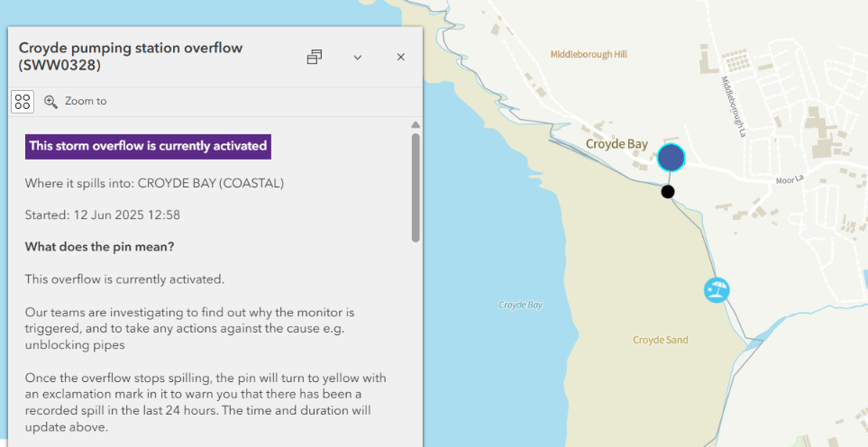Screen dimensions: 868x447
Task: Click the black outfall point marker
Action: click(x=668, y=192)
